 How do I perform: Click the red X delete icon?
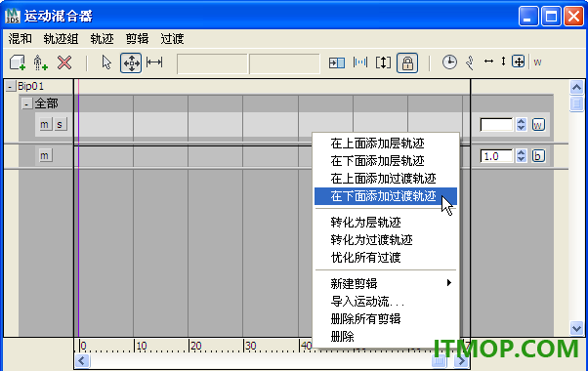pyautogui.click(x=64, y=62)
